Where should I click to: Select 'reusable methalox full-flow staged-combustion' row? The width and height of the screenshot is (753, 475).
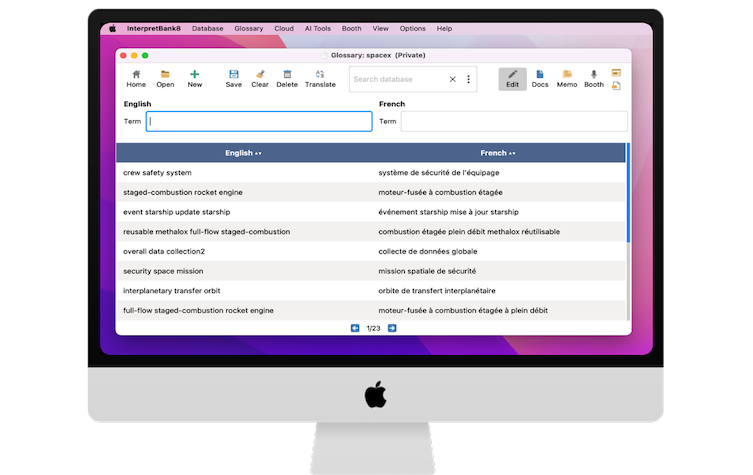point(371,231)
